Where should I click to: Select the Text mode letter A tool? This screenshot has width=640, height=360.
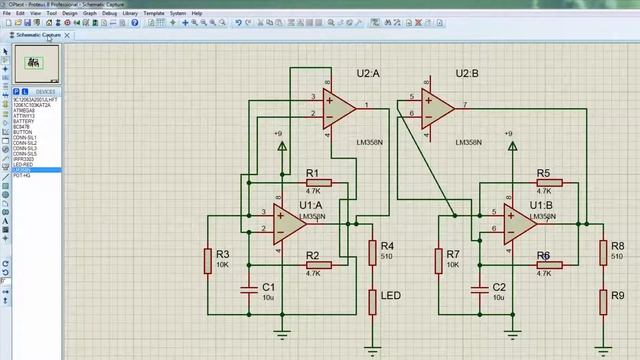(x=5, y=221)
